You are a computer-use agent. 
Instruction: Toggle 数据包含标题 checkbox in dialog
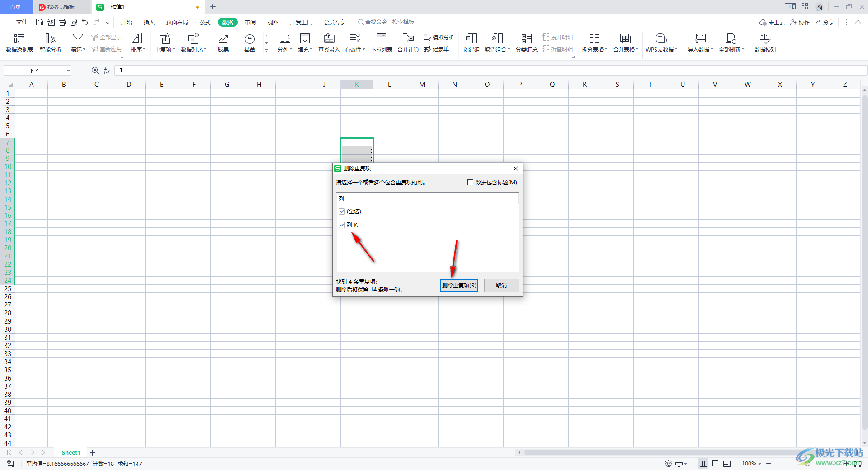point(470,183)
